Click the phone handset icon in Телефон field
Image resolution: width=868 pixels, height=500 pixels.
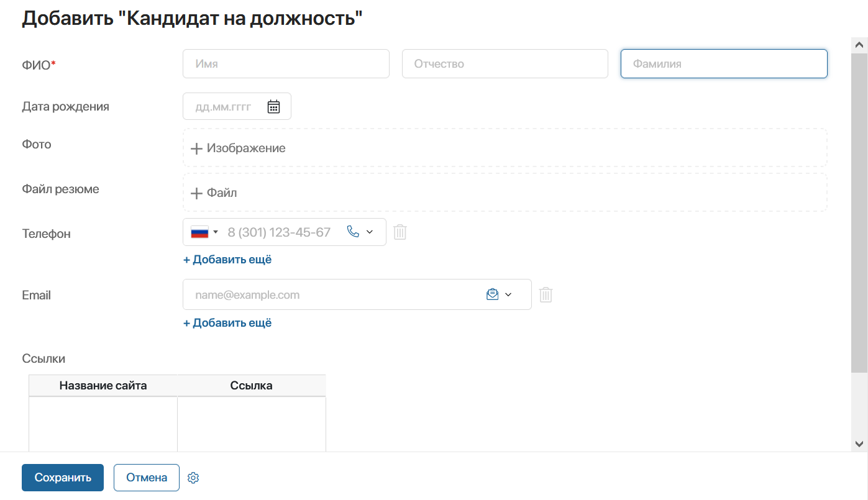353,232
